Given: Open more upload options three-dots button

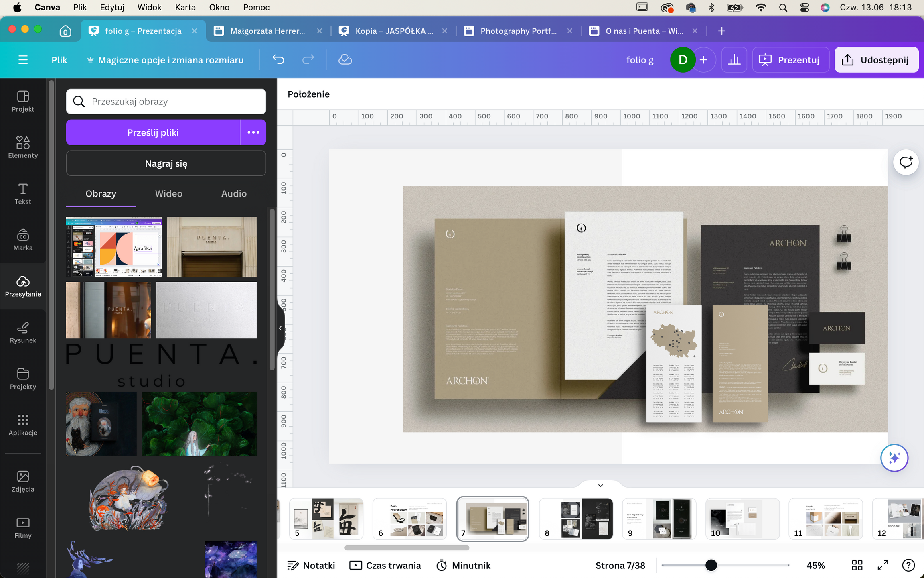Looking at the screenshot, I should [x=253, y=132].
